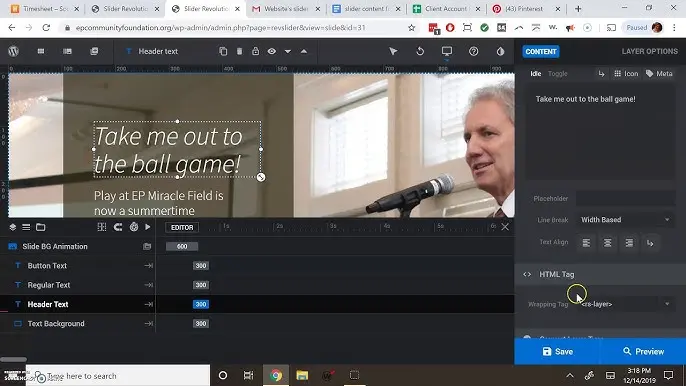Click the EDITOR button in timeline
Image resolution: width=686 pixels, height=386 pixels.
pyautogui.click(x=182, y=228)
